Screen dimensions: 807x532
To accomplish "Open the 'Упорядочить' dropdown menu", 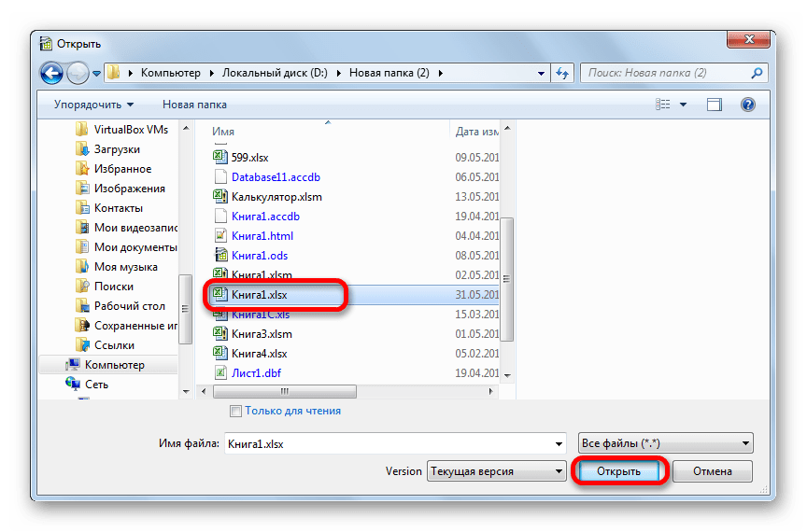I will point(93,105).
